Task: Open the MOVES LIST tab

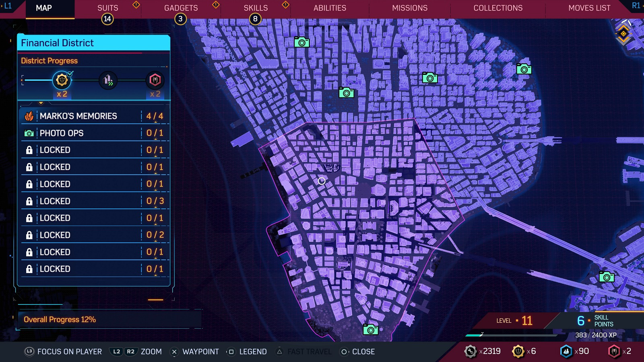Action: [589, 8]
